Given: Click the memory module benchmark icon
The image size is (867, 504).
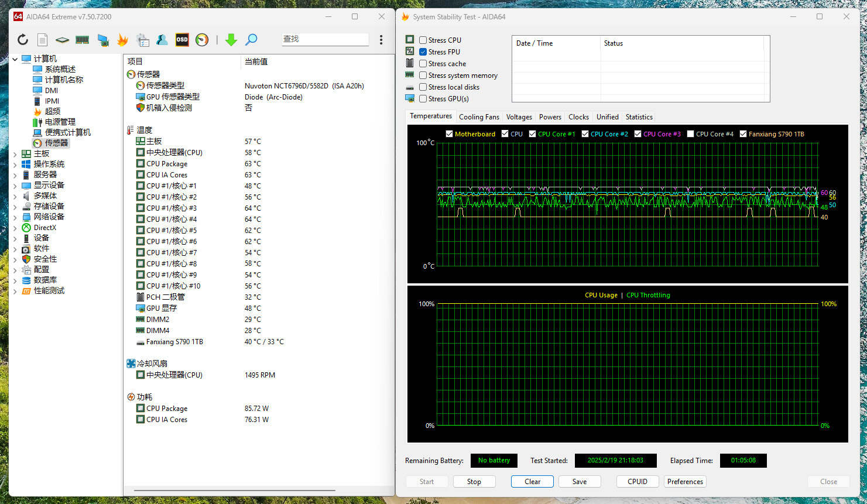Looking at the screenshot, I should [x=82, y=40].
